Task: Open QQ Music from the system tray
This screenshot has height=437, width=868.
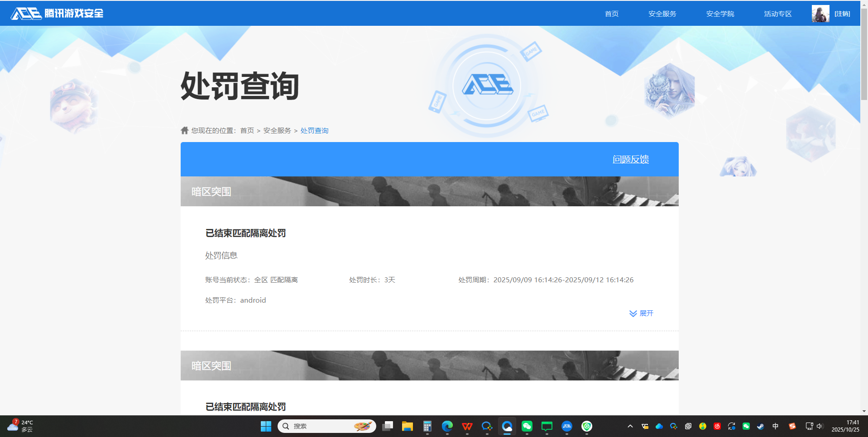Action: click(702, 426)
